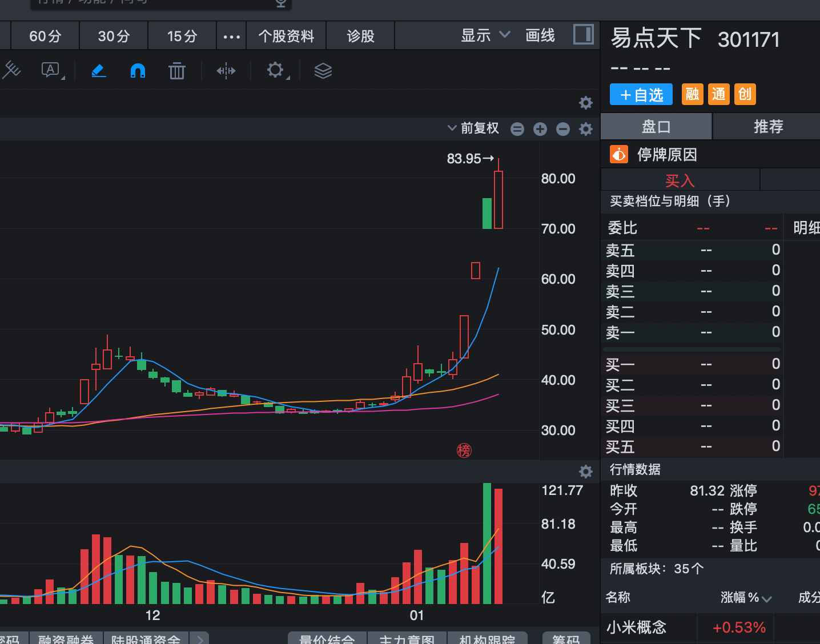Select the parallel lines drawing tool
This screenshot has width=820, height=644.
tap(11, 70)
